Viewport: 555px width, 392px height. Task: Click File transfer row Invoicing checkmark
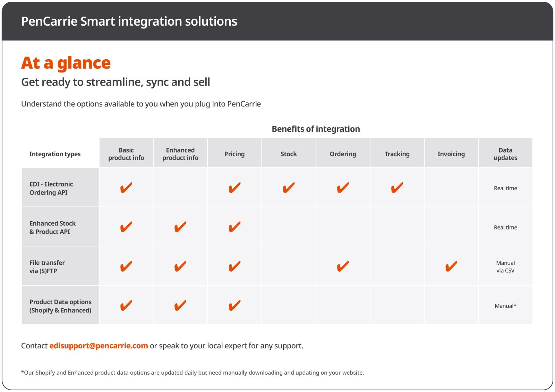tap(451, 267)
